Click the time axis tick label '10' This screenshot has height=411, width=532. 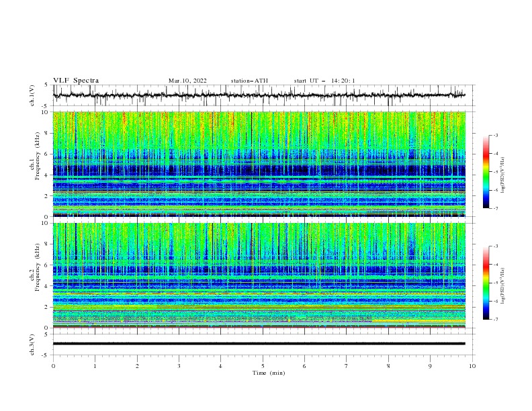pos(472,366)
